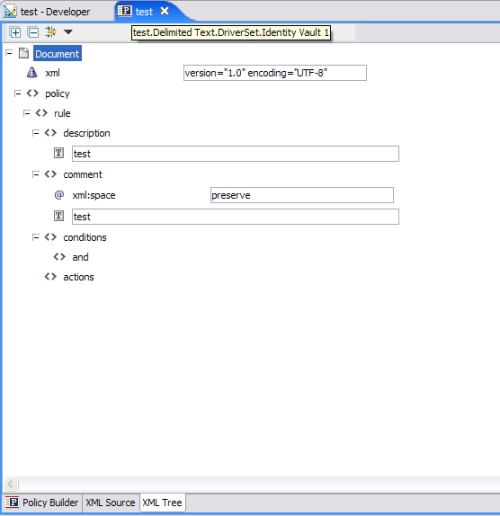Click the Expand All toolbar icon
The image size is (500, 516).
coord(15,32)
